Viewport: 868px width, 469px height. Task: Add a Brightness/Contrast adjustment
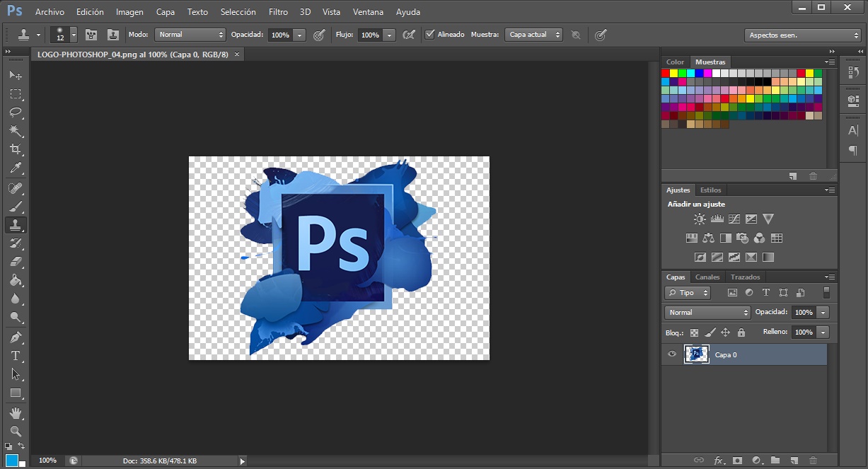pyautogui.click(x=700, y=219)
